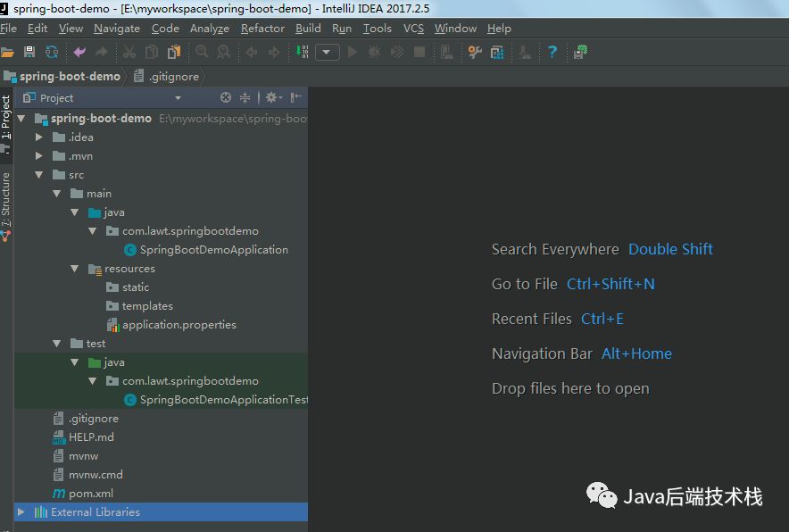Click the Open folder toolbar icon
The height and width of the screenshot is (532, 789).
7,52
